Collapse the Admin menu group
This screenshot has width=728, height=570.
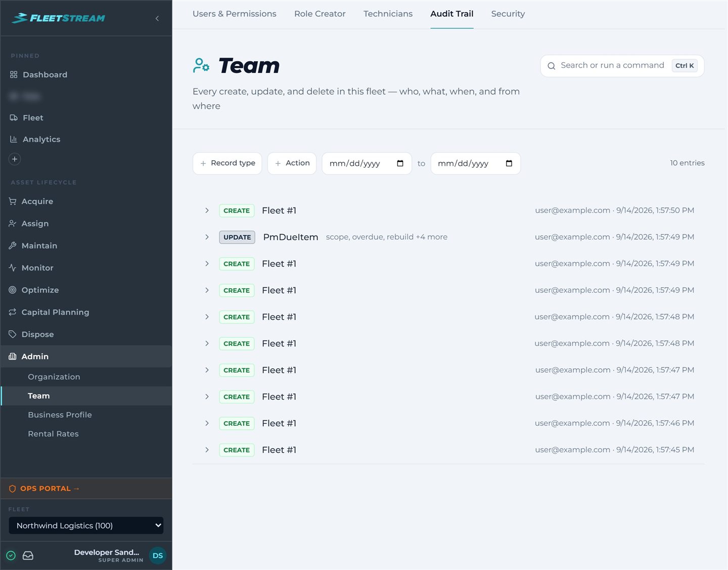(86, 357)
